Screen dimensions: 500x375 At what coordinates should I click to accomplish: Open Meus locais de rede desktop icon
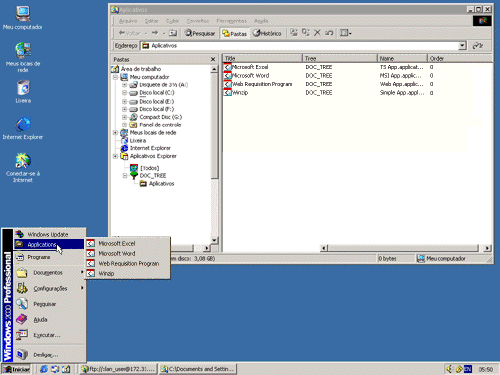[23, 57]
